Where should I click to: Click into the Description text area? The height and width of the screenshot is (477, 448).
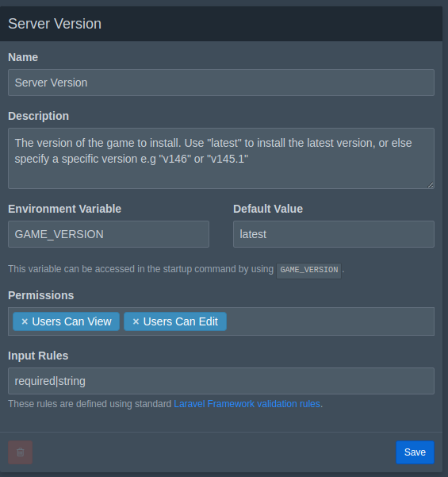(221, 158)
